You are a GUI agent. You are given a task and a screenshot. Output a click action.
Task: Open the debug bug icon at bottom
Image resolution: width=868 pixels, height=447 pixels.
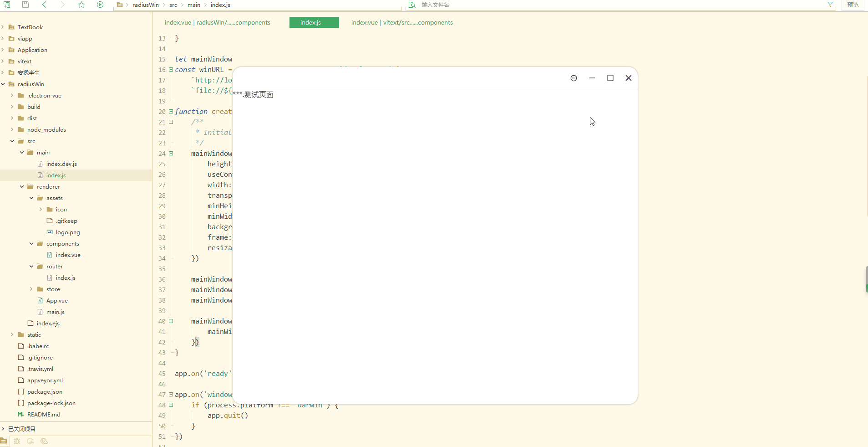click(17, 441)
